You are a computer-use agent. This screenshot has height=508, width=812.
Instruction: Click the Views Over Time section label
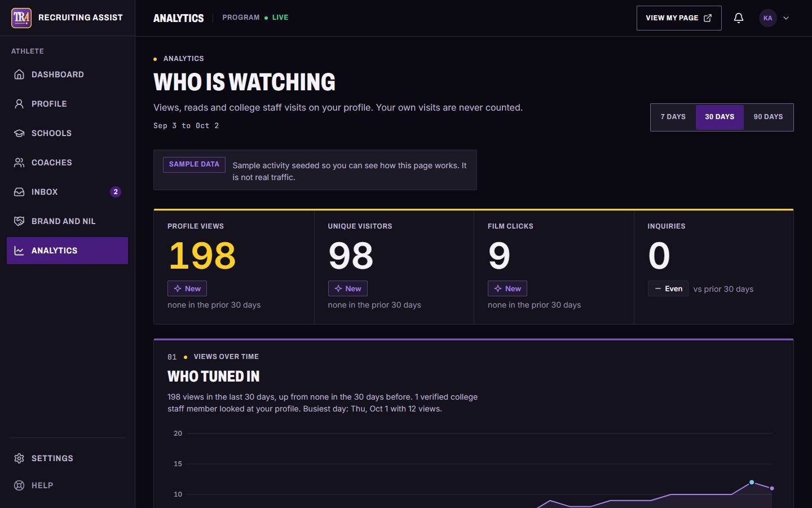pos(226,357)
